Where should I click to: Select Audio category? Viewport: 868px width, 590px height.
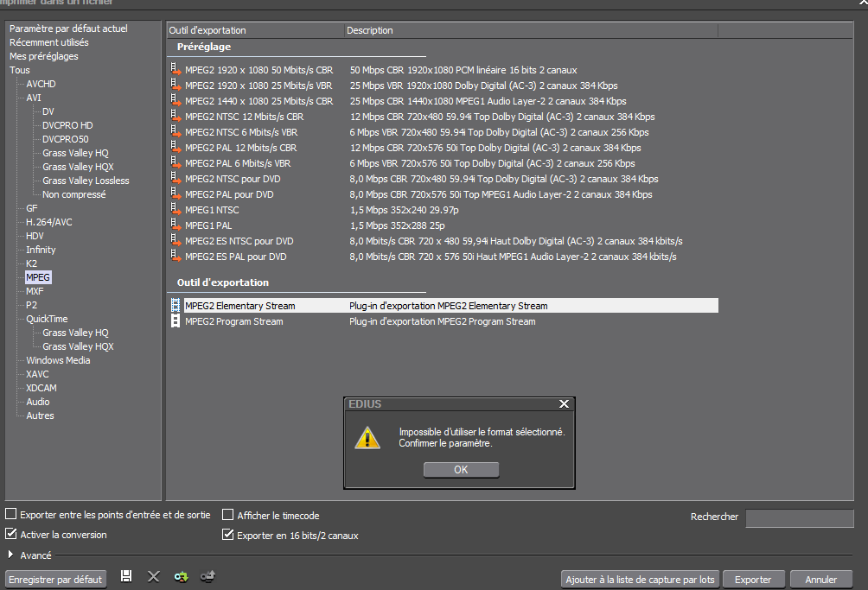pos(38,402)
